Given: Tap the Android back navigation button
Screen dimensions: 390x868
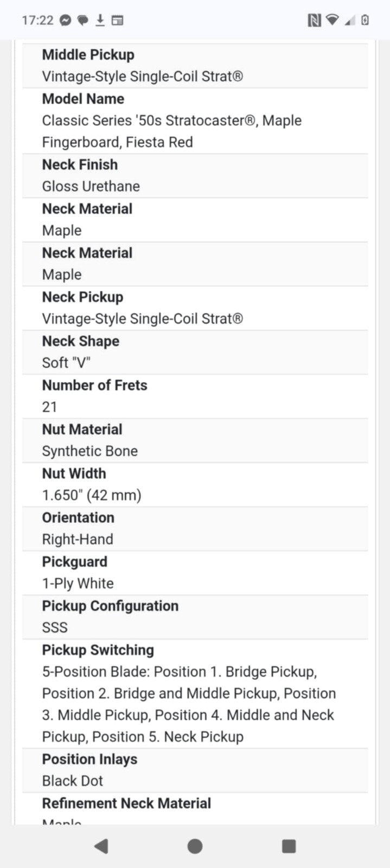Looking at the screenshot, I should [101, 846].
